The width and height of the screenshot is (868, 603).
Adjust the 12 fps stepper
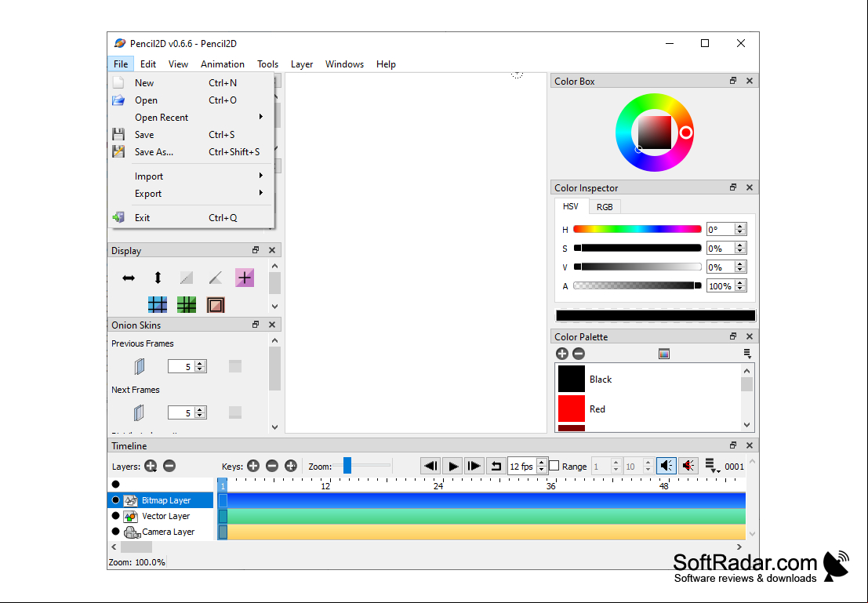tap(542, 467)
